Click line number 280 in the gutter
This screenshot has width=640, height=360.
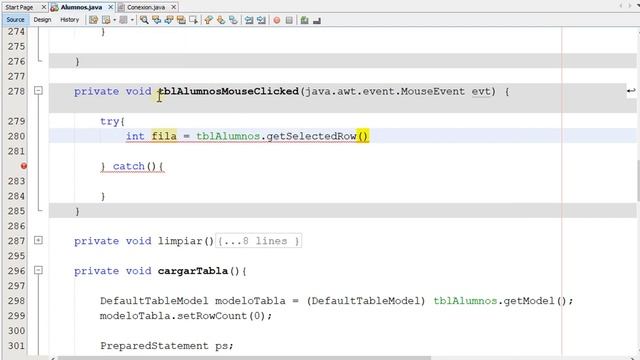[16, 136]
